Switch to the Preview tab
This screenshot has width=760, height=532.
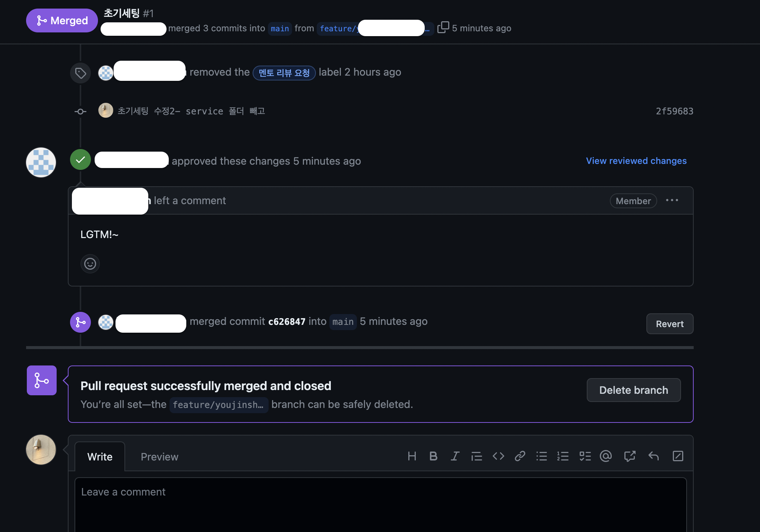pos(159,457)
